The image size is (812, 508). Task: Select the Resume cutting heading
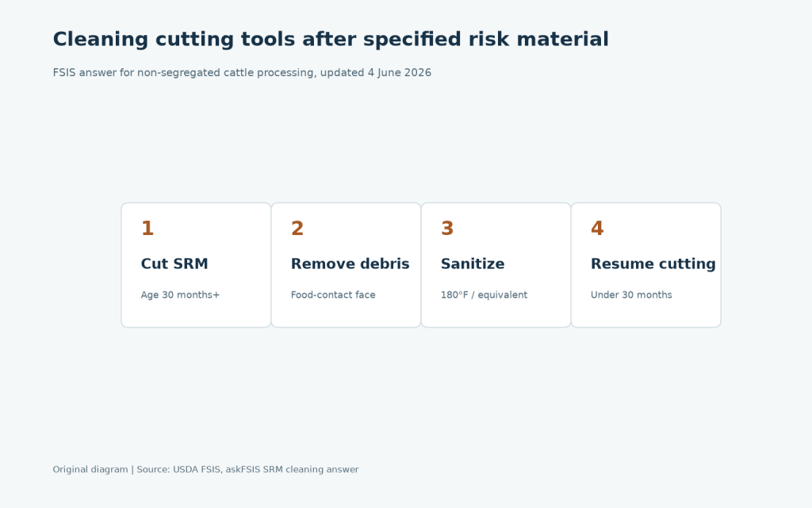pos(653,264)
